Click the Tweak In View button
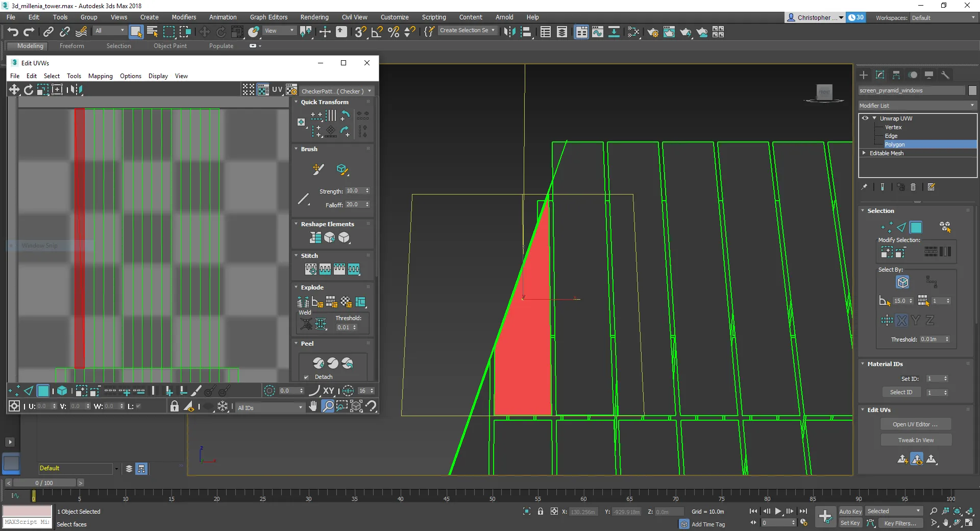The image size is (980, 531). [916, 440]
